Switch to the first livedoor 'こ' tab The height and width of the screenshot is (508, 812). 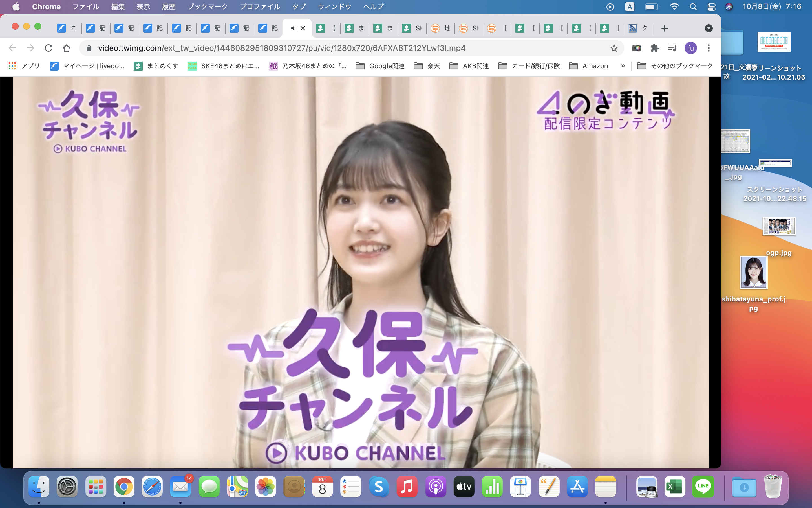(x=67, y=28)
